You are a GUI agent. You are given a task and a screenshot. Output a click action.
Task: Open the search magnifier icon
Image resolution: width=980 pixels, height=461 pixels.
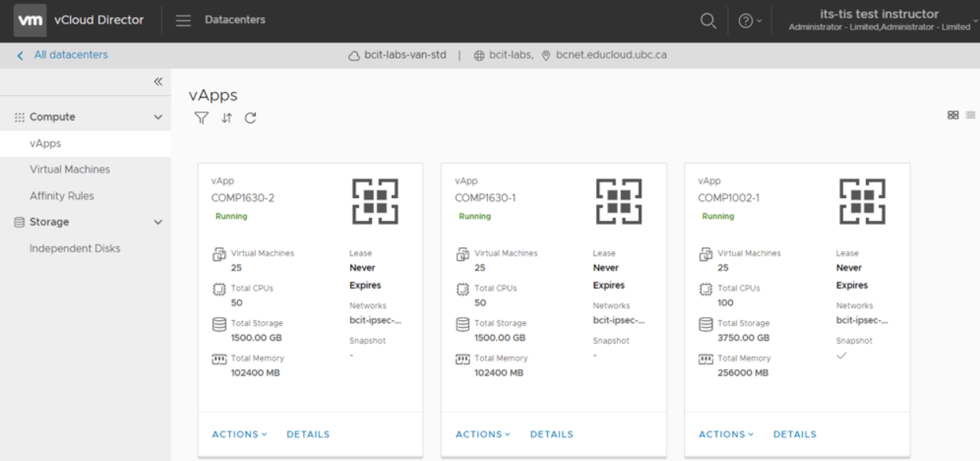(708, 20)
